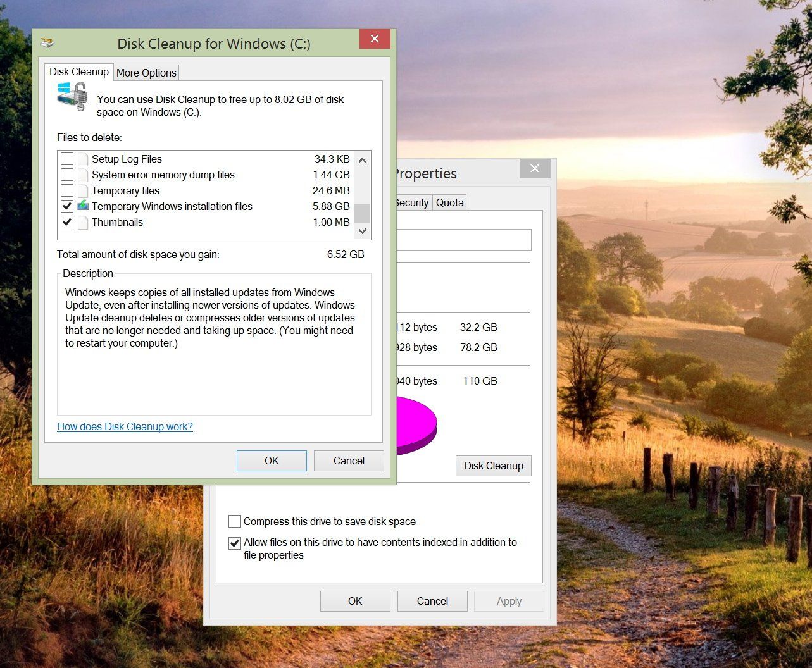Uncheck the Thumbnails entry
The height and width of the screenshot is (668, 812).
point(66,222)
